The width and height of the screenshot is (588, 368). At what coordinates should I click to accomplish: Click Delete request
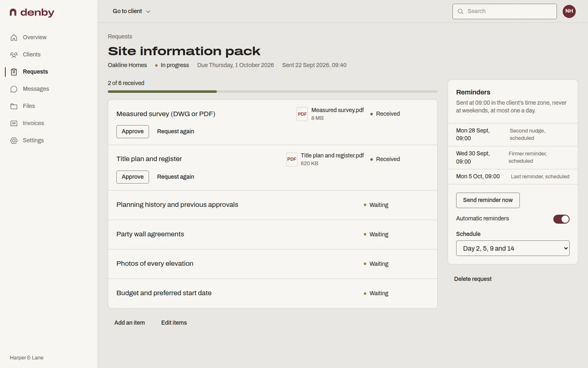(473, 279)
